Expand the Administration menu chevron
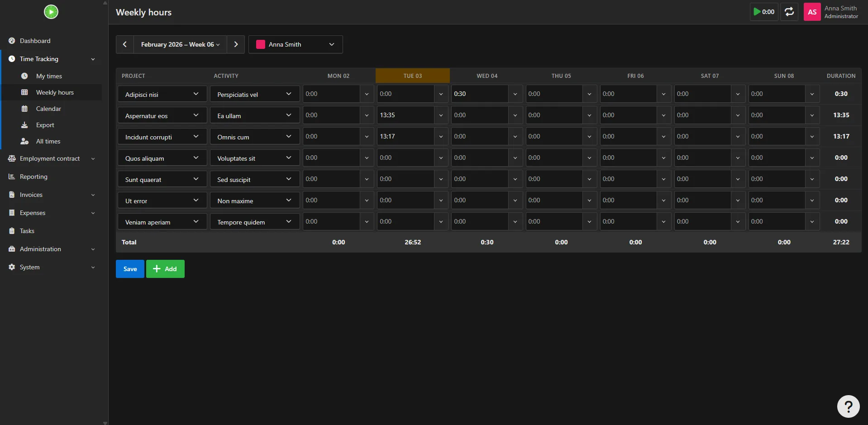Screen dimensions: 868x425 coord(93,249)
